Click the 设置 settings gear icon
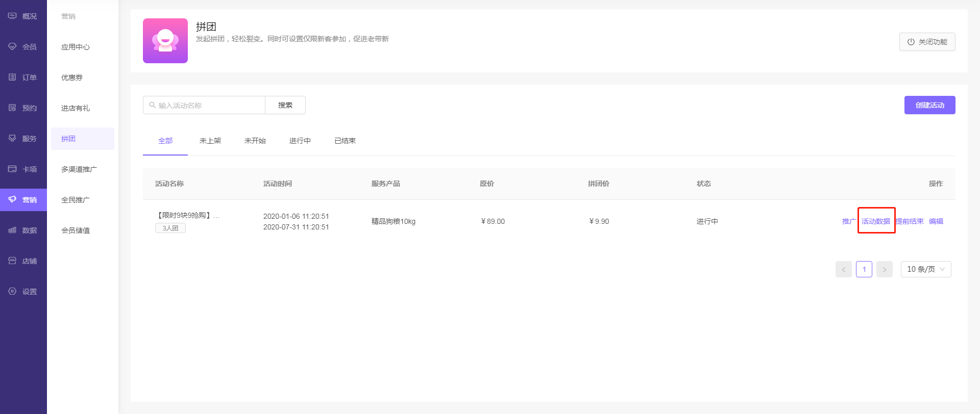 click(x=12, y=291)
